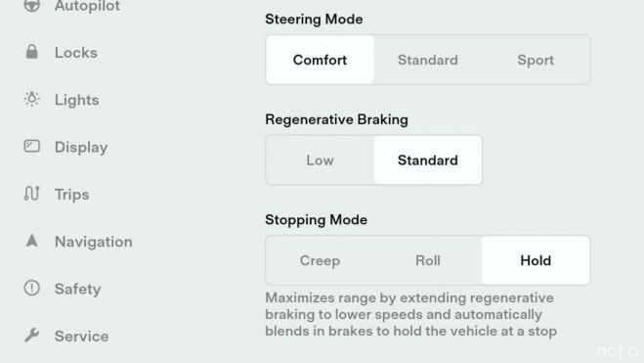Click the Service wrench icon

31,335
